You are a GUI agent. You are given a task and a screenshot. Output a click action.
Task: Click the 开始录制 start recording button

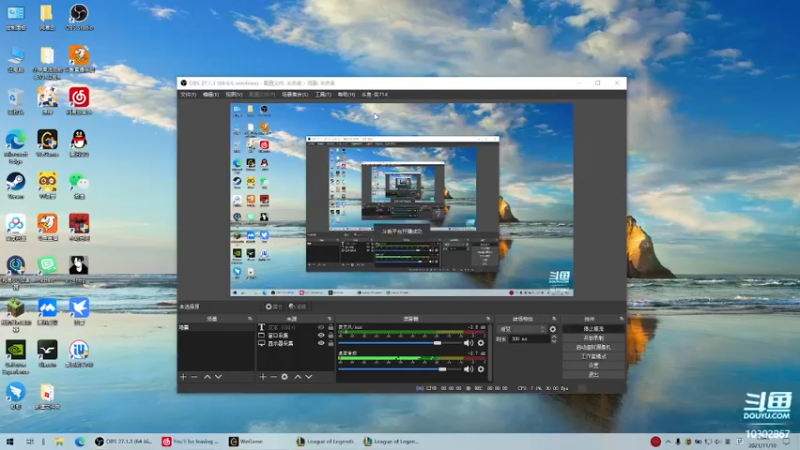coord(593,338)
